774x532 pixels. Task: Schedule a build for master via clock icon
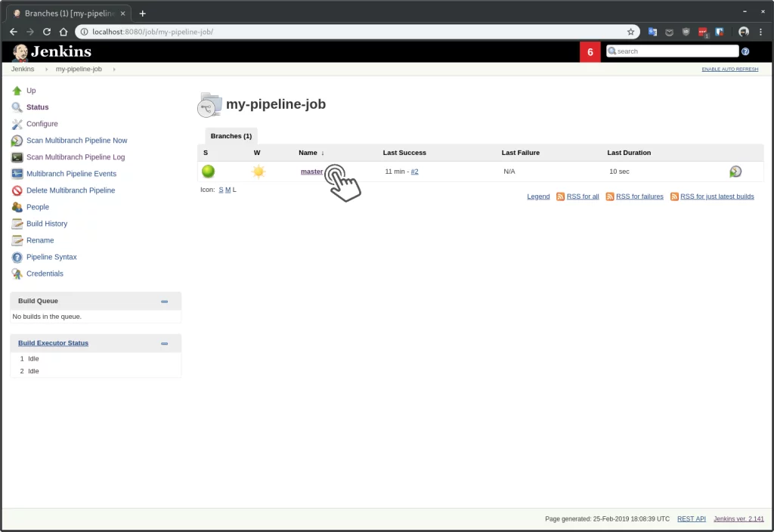pos(735,172)
